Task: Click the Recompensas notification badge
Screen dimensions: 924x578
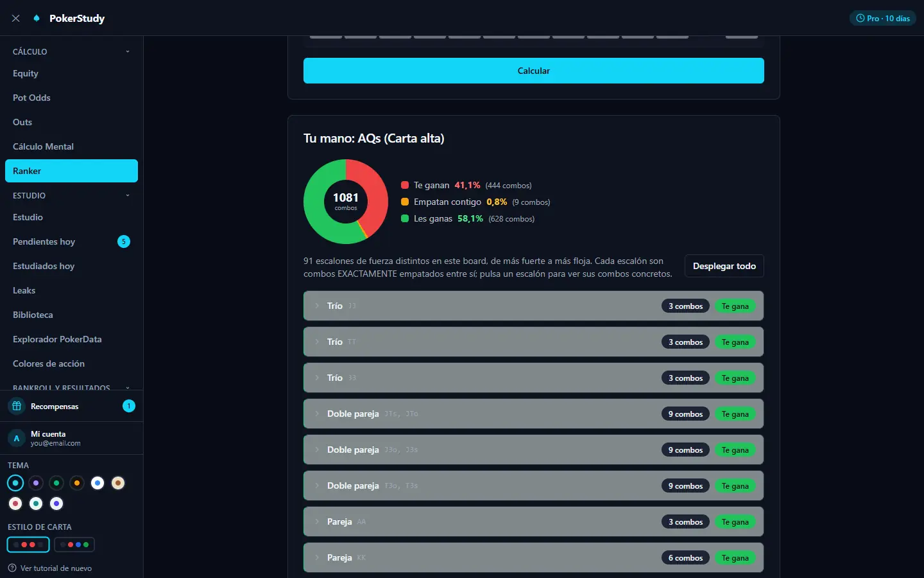Action: (129, 406)
